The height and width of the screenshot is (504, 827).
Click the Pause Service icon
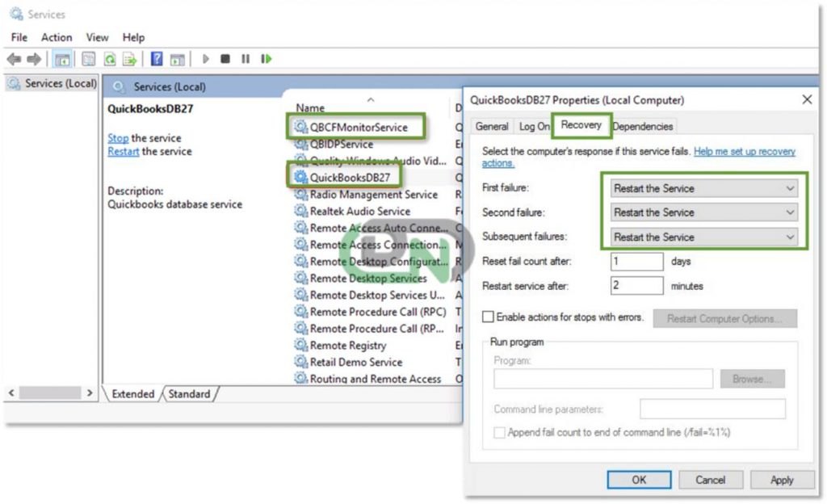coord(246,58)
